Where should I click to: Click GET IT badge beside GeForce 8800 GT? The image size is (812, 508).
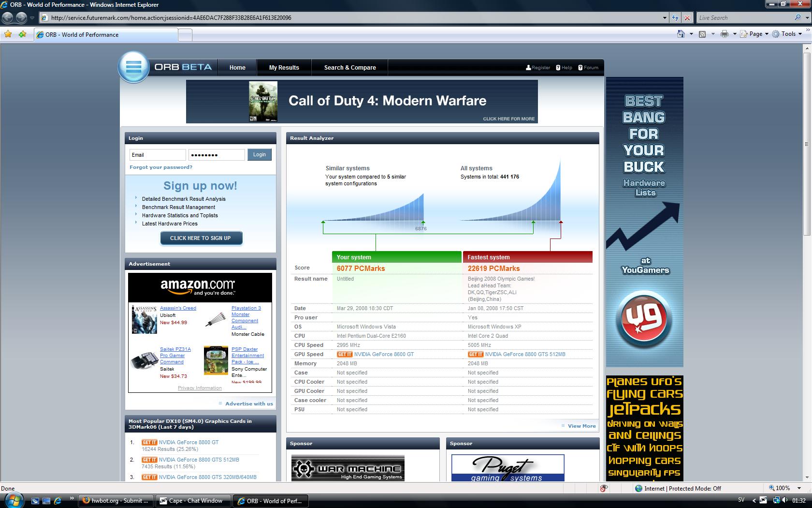pos(149,442)
